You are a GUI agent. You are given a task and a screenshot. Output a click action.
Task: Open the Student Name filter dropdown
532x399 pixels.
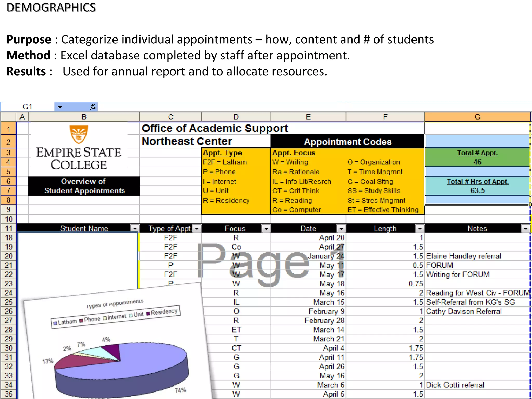coord(135,229)
